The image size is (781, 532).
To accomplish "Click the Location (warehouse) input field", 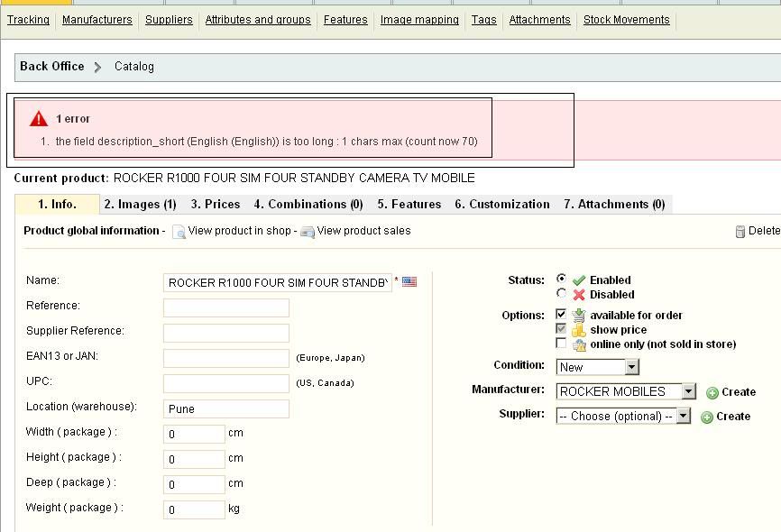I will point(225,408).
